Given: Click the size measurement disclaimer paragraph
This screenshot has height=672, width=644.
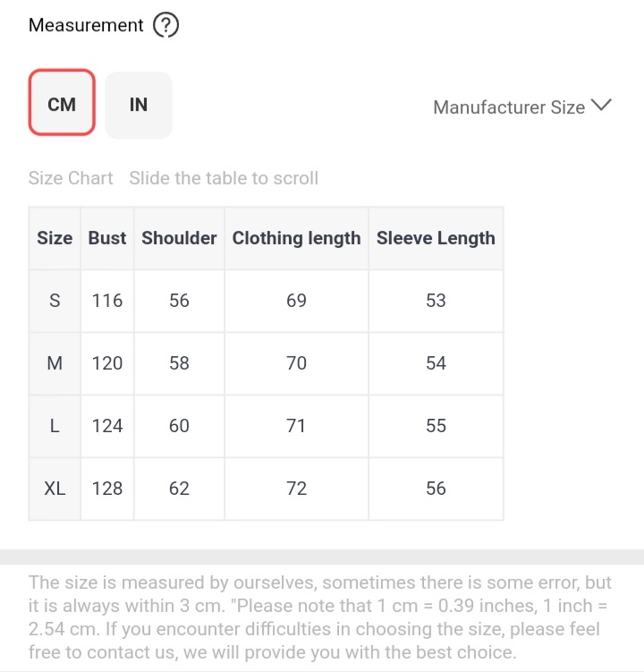Looking at the screenshot, I should (x=320, y=617).
